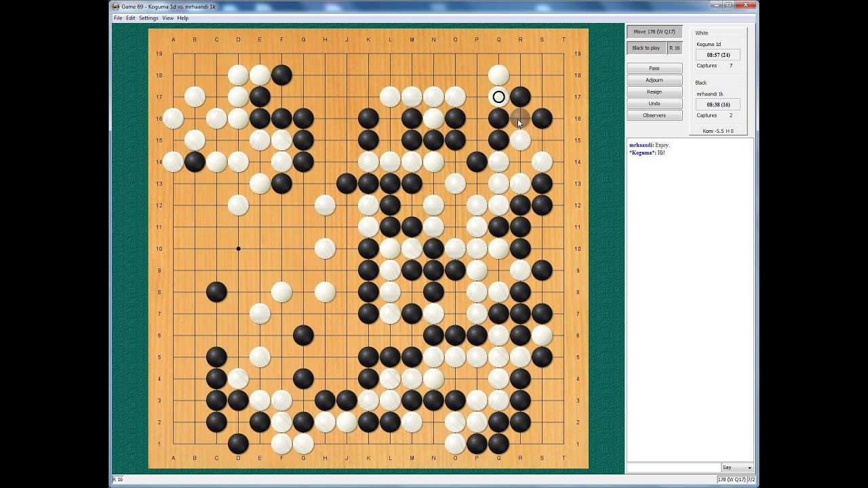Click the black stone at P14
The width and height of the screenshot is (868, 488).
pos(477,162)
